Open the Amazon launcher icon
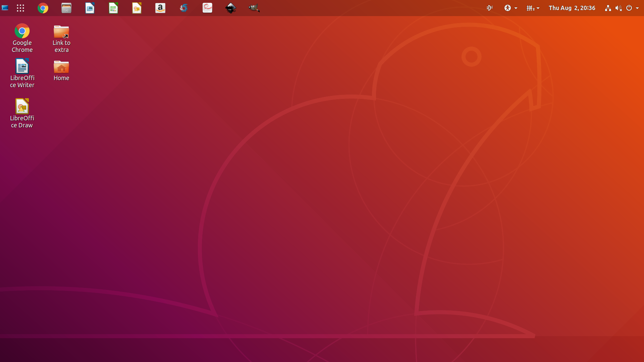Image resolution: width=644 pixels, height=362 pixels. point(160,8)
